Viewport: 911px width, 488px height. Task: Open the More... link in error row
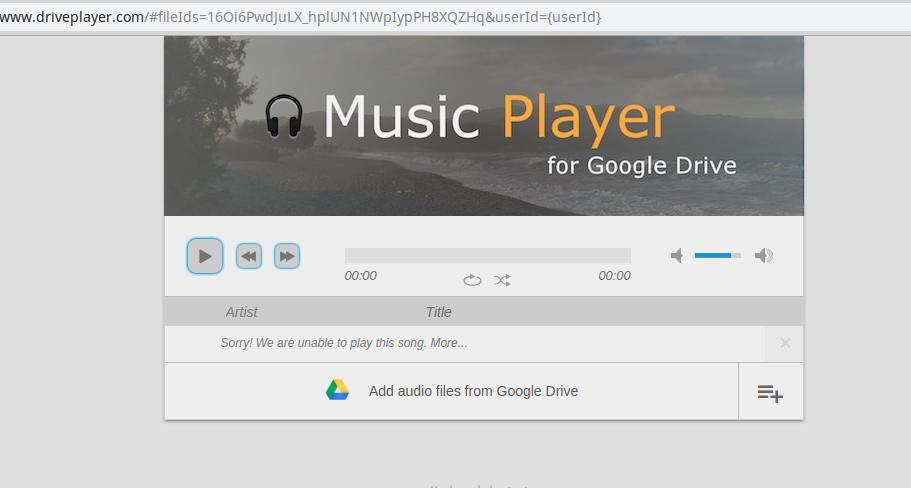449,343
